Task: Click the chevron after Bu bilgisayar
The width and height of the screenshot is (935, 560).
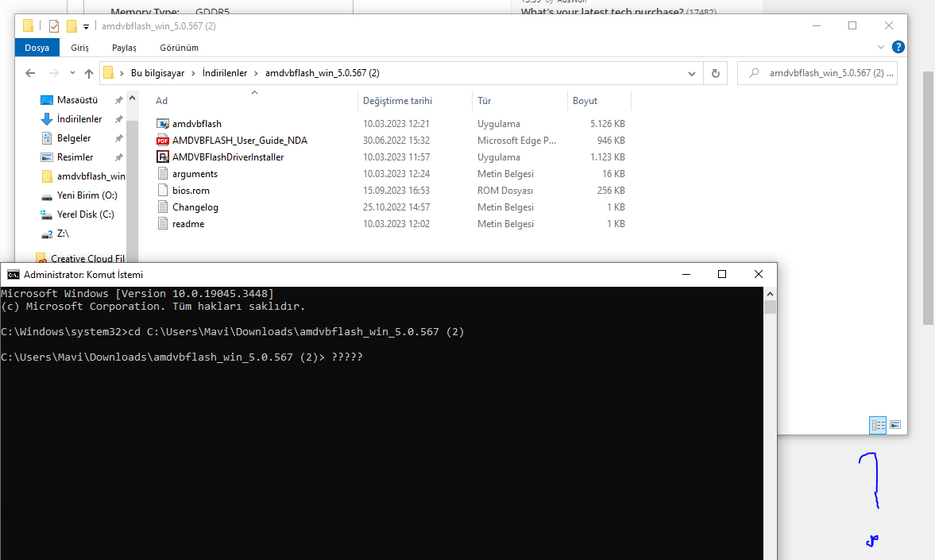Action: [x=193, y=73]
